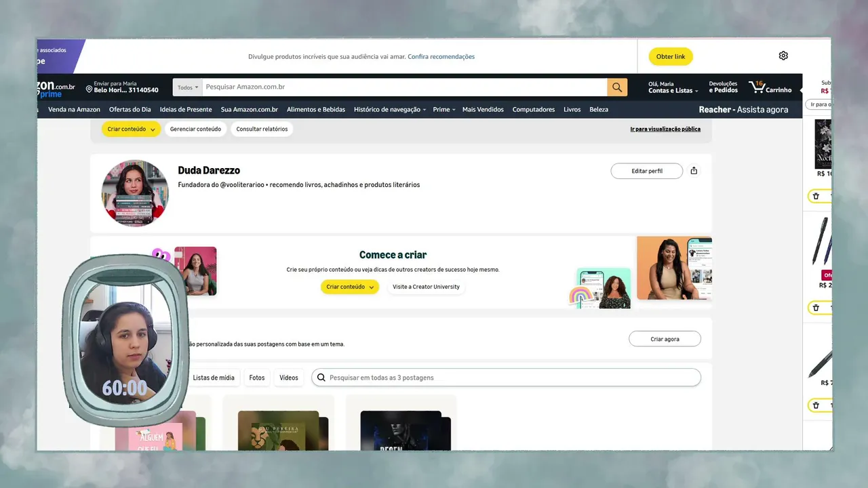
Task: Delete the black book item from cart sidebar
Action: 816,196
